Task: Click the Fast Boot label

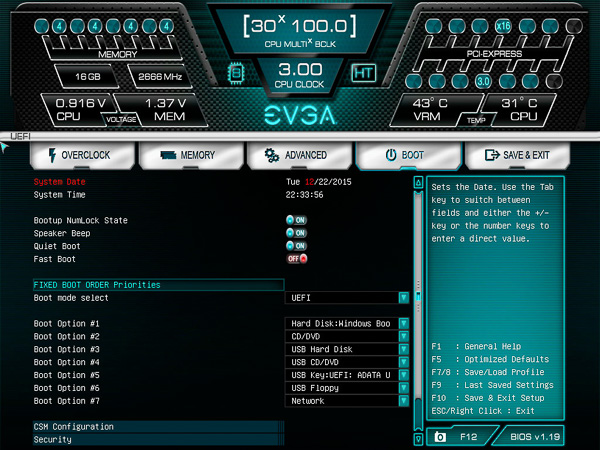Action: [x=54, y=259]
